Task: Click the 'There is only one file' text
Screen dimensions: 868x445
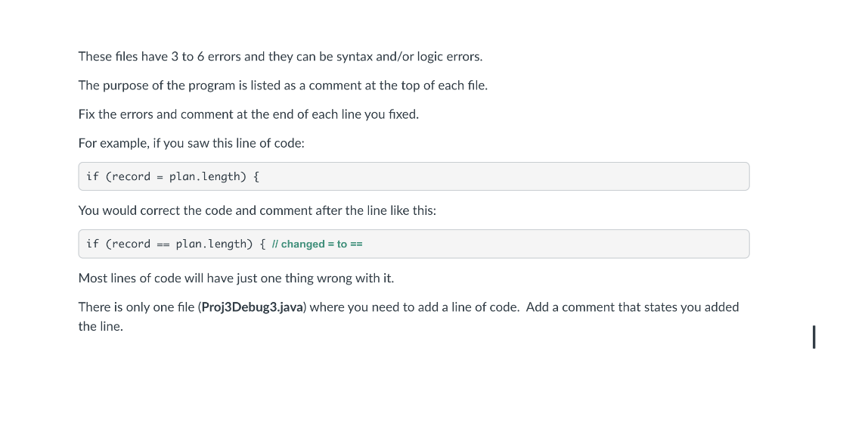Action: (136, 307)
